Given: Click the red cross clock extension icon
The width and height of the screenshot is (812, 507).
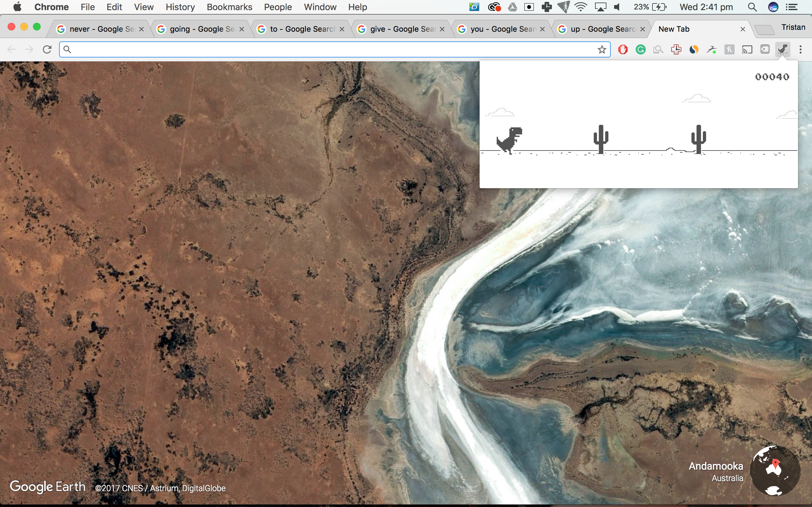Looking at the screenshot, I should (x=676, y=50).
